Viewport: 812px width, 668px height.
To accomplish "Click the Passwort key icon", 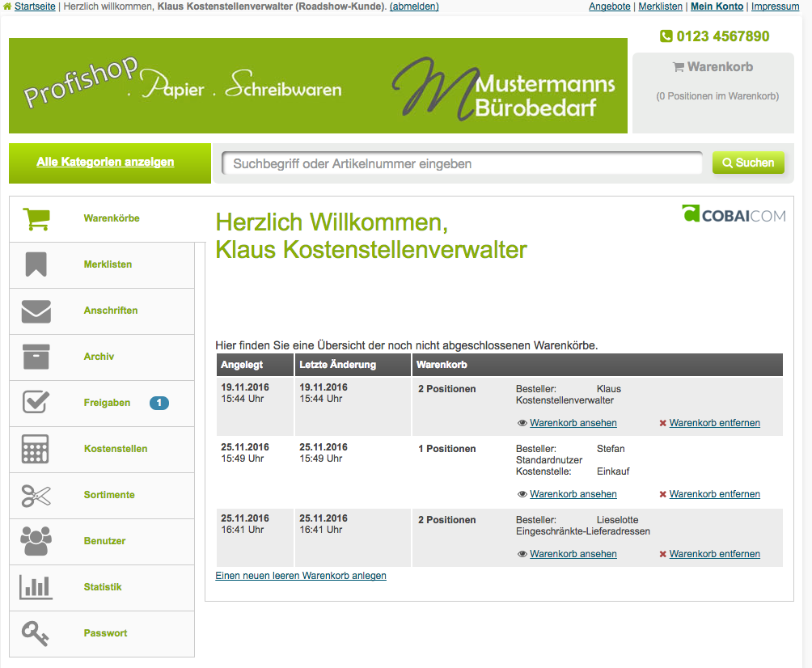I will [x=36, y=633].
